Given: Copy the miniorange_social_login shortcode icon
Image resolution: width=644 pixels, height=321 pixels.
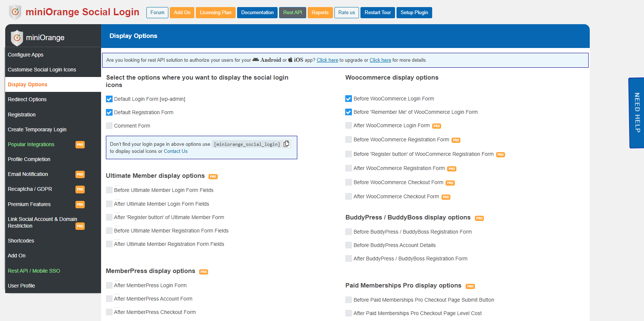Looking at the screenshot, I should pos(287,144).
